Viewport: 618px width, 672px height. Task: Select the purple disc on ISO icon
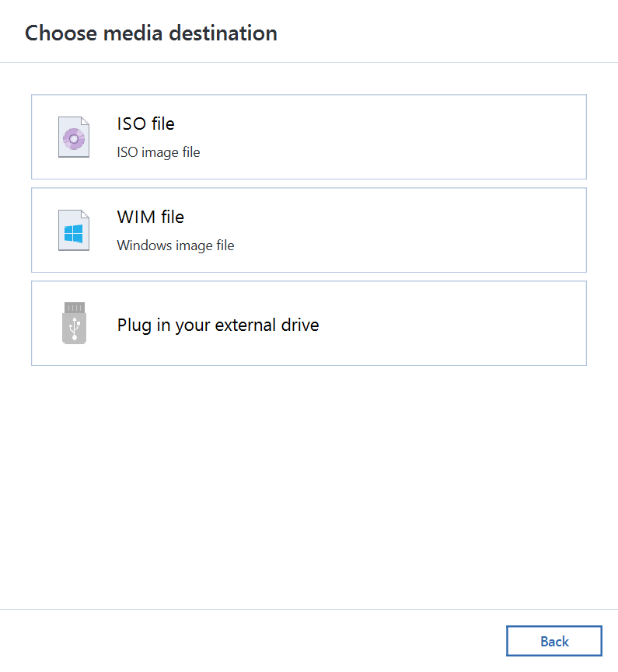(74, 139)
